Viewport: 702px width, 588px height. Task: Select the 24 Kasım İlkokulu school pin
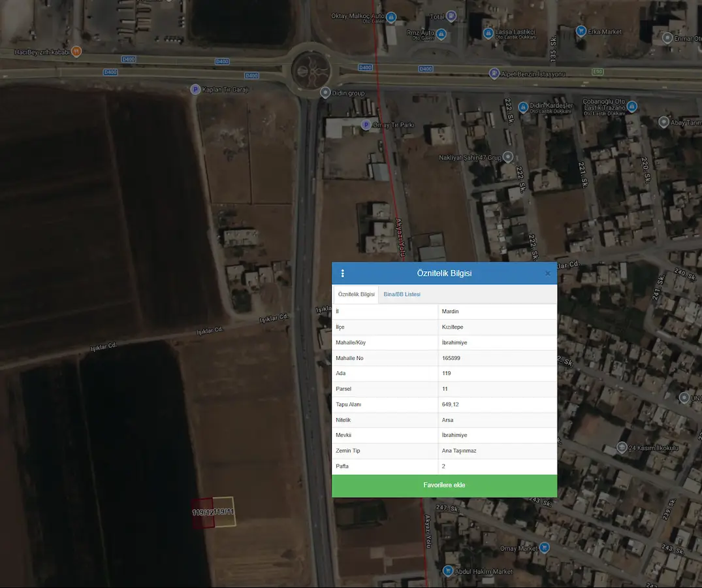click(x=622, y=447)
